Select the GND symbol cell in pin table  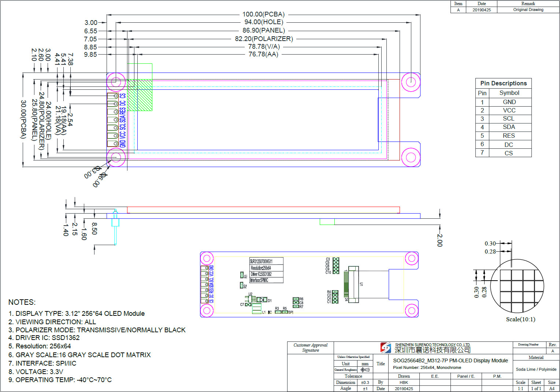click(x=509, y=102)
